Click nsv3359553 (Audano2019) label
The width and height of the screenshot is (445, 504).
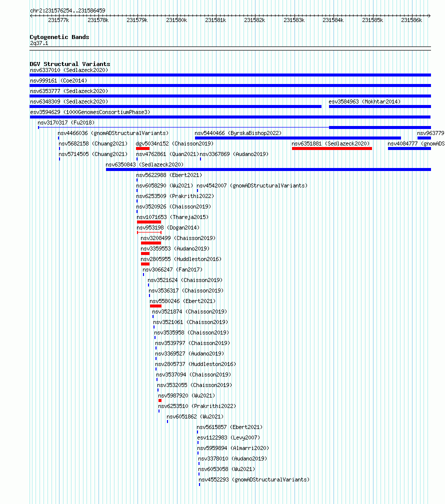pyautogui.click(x=175, y=249)
